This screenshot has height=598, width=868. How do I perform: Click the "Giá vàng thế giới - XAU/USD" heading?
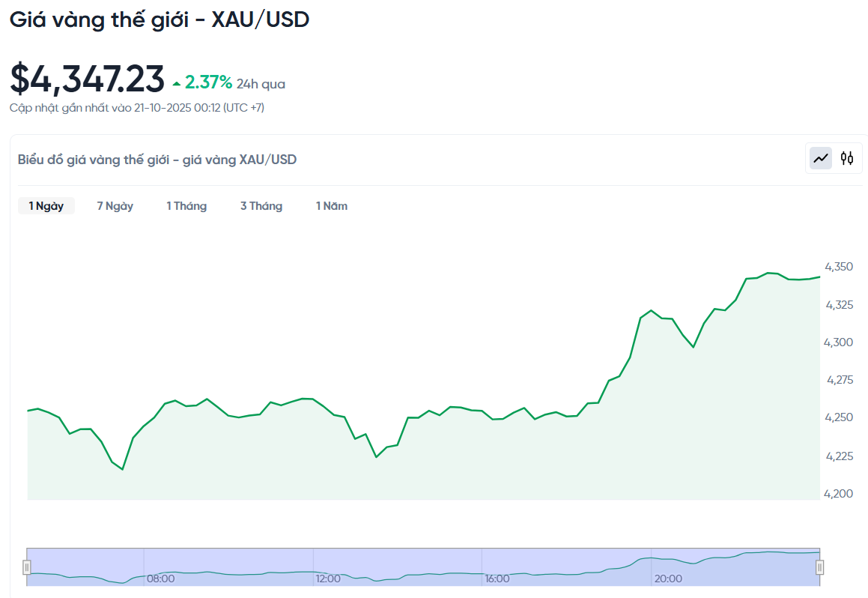point(160,20)
